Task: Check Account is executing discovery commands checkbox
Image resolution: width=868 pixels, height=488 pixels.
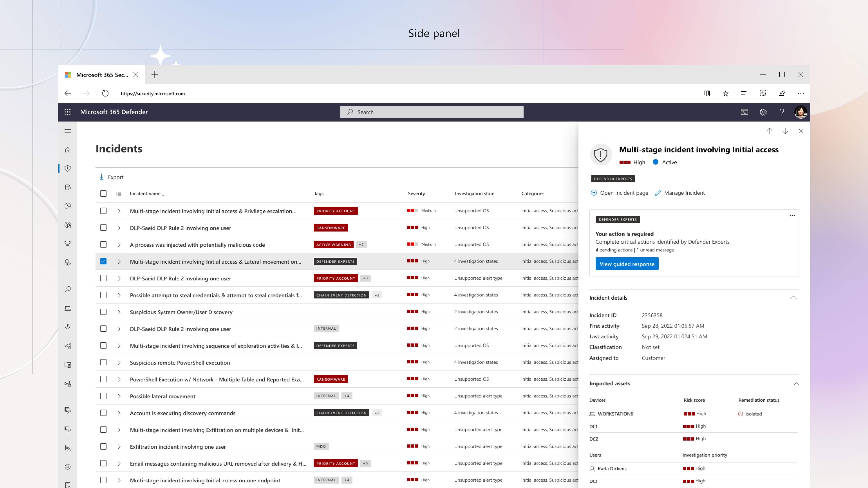Action: pyautogui.click(x=103, y=413)
